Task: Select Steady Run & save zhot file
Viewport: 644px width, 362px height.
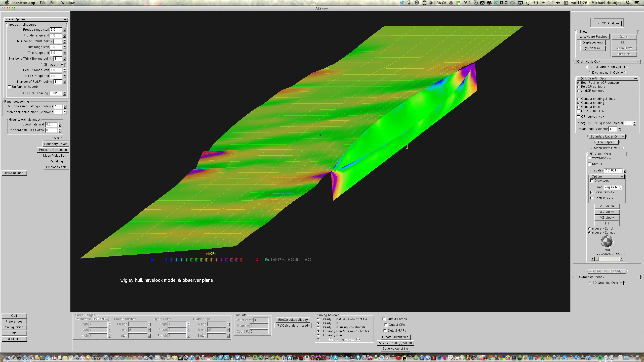Action: click(318, 320)
